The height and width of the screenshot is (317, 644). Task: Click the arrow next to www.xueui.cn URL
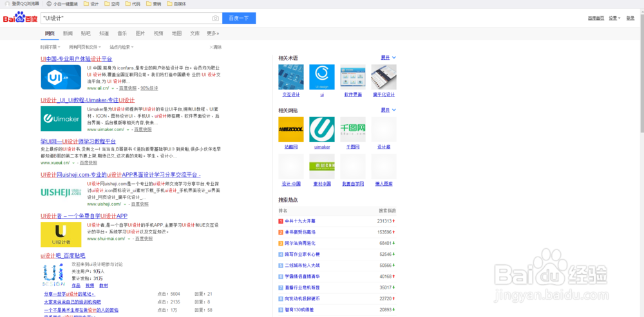[73, 163]
